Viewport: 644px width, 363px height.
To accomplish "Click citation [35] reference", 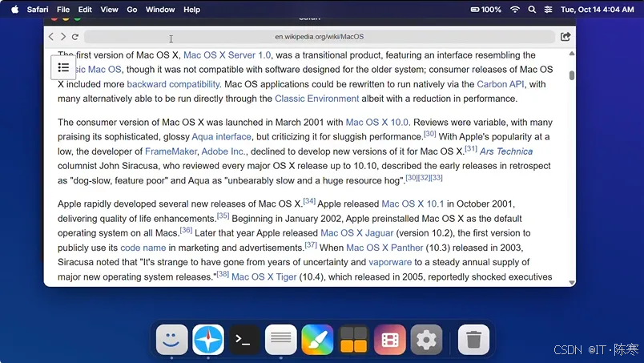I will (223, 216).
